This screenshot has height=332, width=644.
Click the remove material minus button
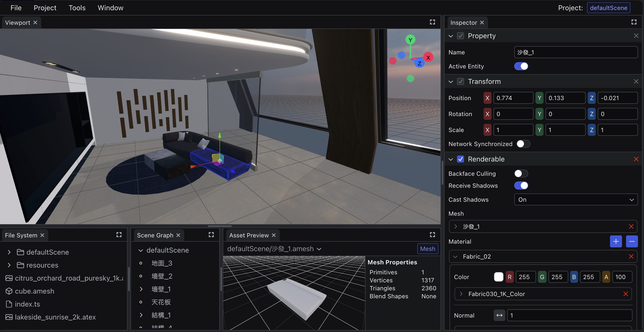(632, 241)
